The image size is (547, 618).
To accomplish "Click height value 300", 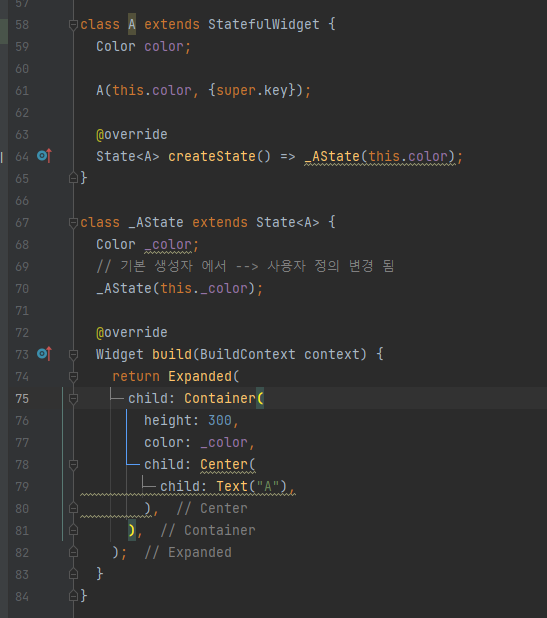I will 220,421.
